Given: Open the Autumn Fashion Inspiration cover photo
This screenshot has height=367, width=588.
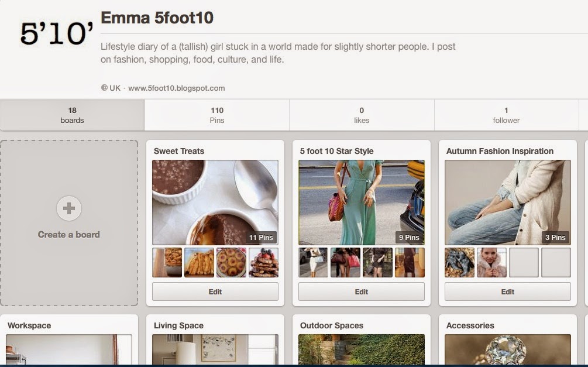Looking at the screenshot, I should tap(508, 202).
